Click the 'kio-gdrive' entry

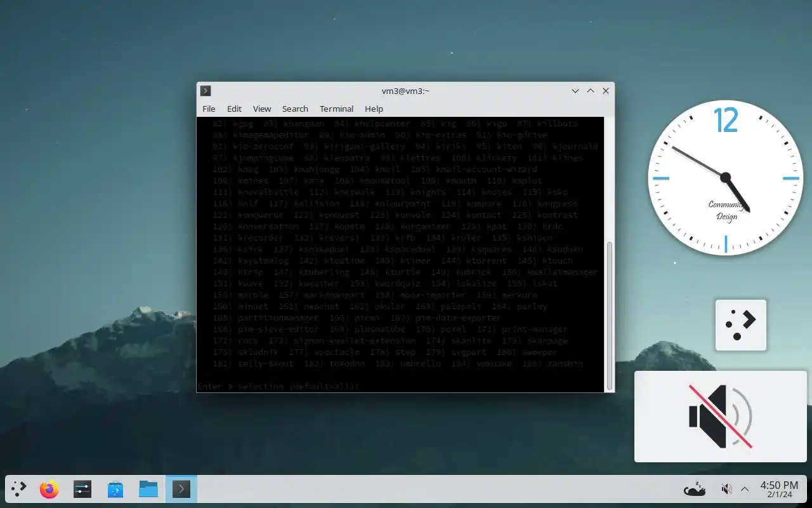tap(521, 135)
